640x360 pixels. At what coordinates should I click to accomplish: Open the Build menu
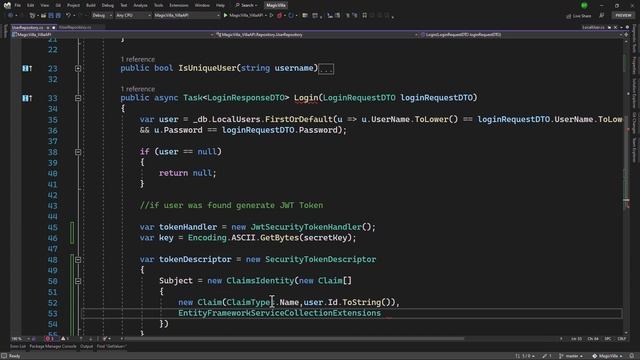click(x=91, y=5)
